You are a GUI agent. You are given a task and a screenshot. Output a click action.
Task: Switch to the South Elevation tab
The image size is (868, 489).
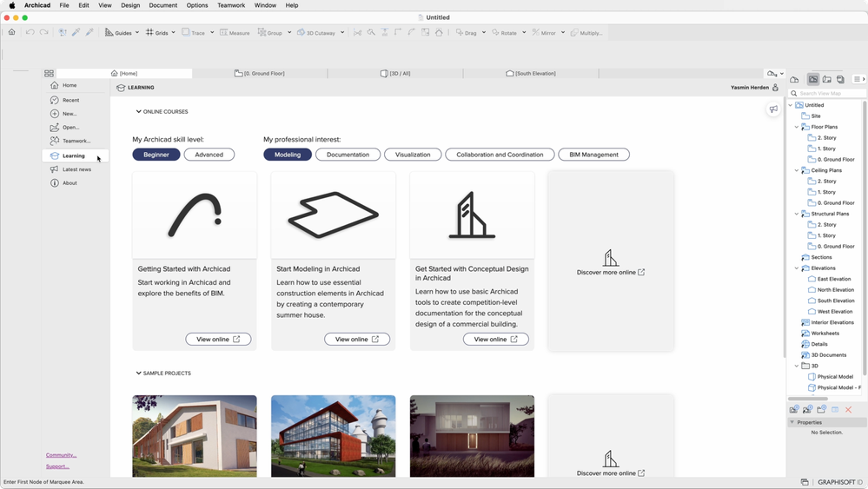tap(531, 73)
